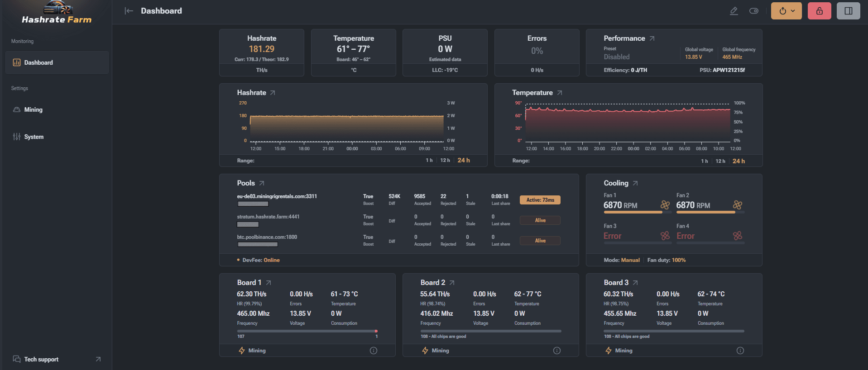The width and height of the screenshot is (868, 370).
Task: Click Board 2 info icon
Action: coord(557,351)
